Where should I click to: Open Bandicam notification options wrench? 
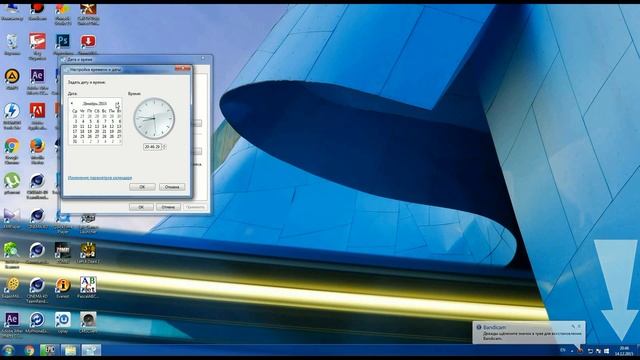[x=573, y=327]
